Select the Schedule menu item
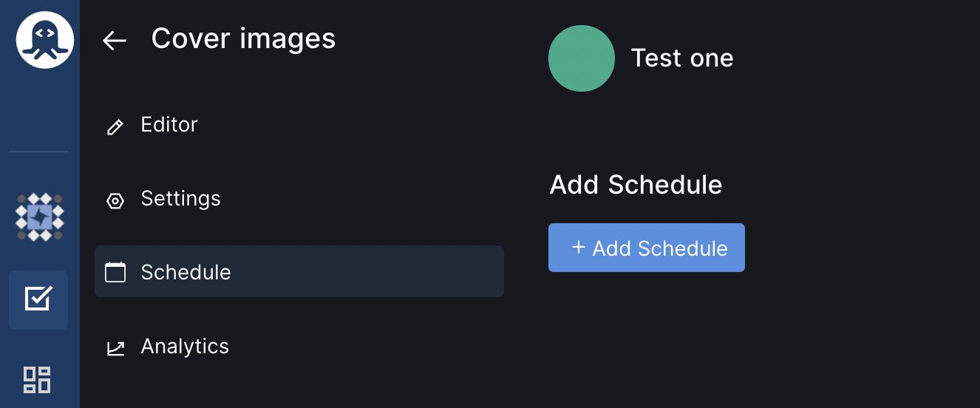The width and height of the screenshot is (980, 408). click(186, 272)
